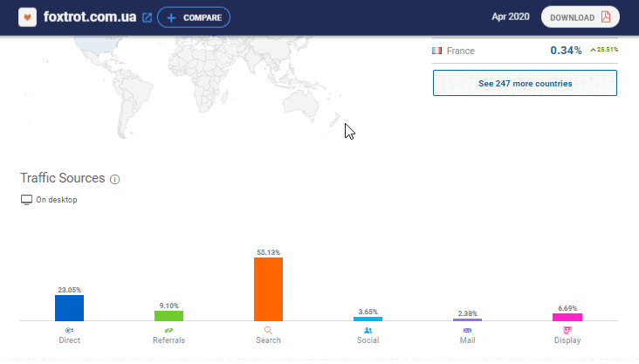Select the Referrals traffic source icon
This screenshot has height=364, width=639.
pyautogui.click(x=168, y=331)
